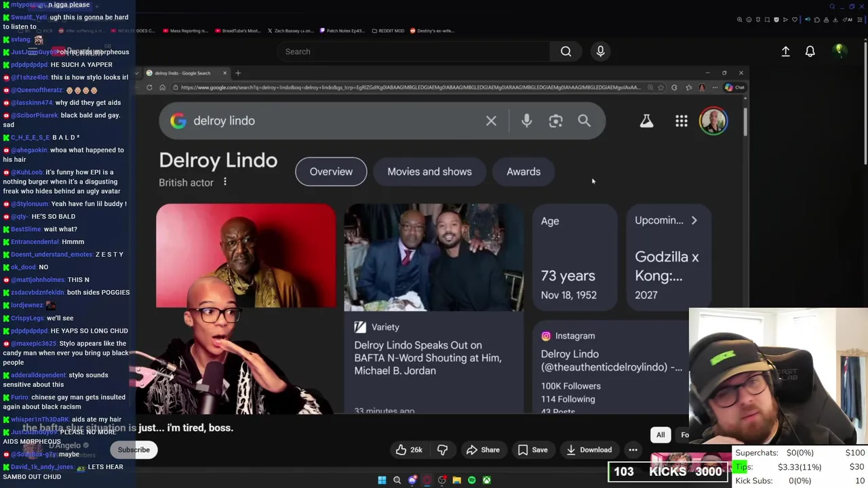The height and width of the screenshot is (488, 868).
Task: Switch to Movies and shows tab
Action: 429,171
